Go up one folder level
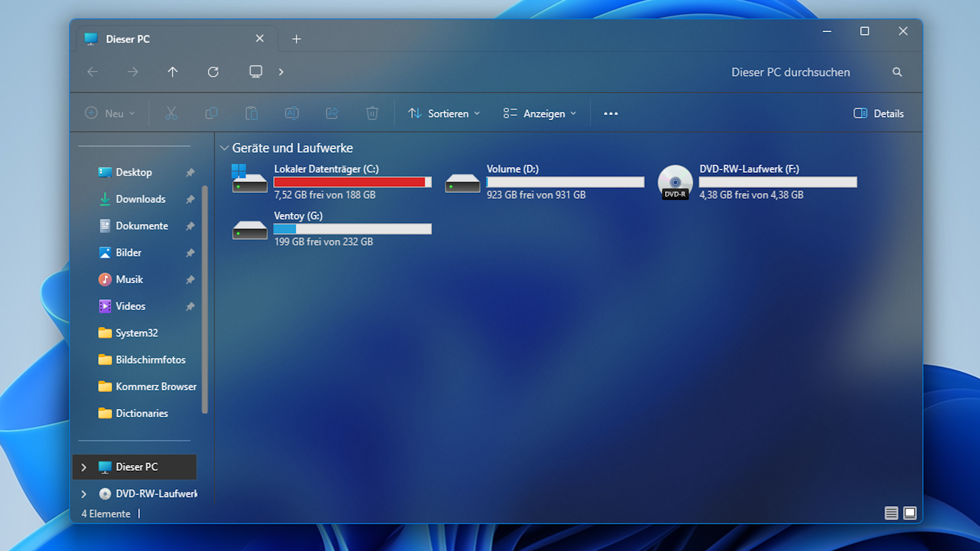Screen dimensions: 980x551 (x=173, y=72)
